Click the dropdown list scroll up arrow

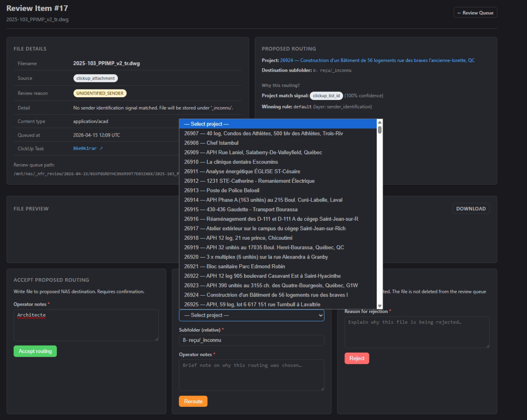pos(380,122)
